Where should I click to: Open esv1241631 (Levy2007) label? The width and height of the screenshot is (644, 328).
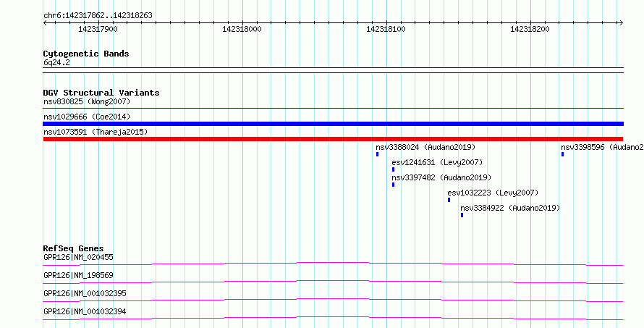(437, 162)
